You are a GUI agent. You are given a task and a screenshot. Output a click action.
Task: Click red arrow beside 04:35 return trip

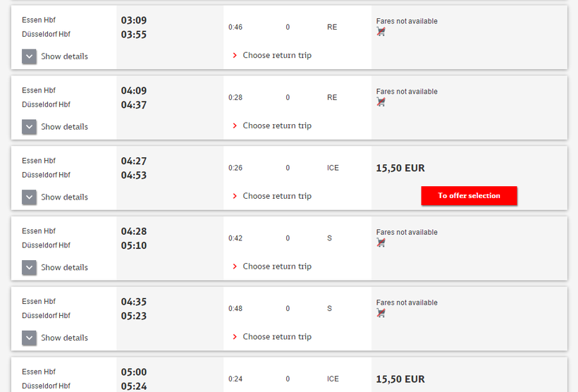click(x=235, y=337)
